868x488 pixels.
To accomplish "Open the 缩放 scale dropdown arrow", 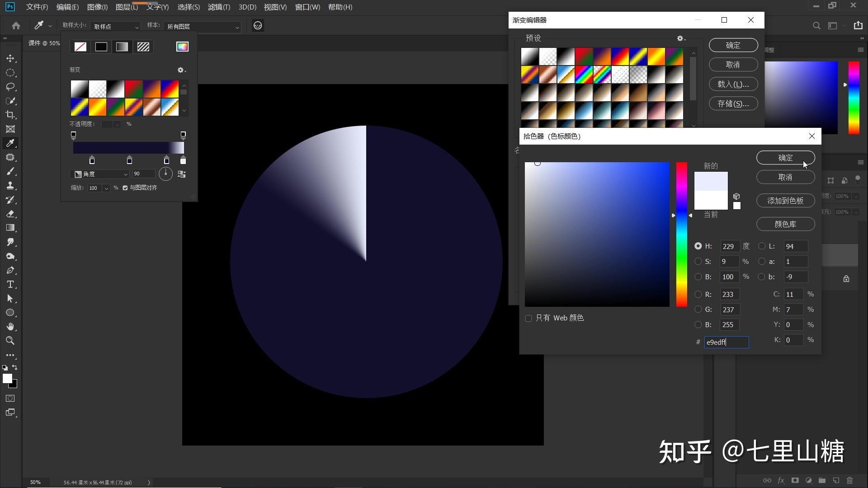I will (x=106, y=188).
